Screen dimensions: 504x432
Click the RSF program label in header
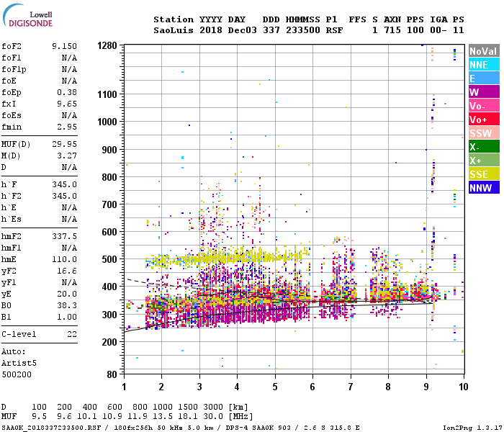point(335,30)
